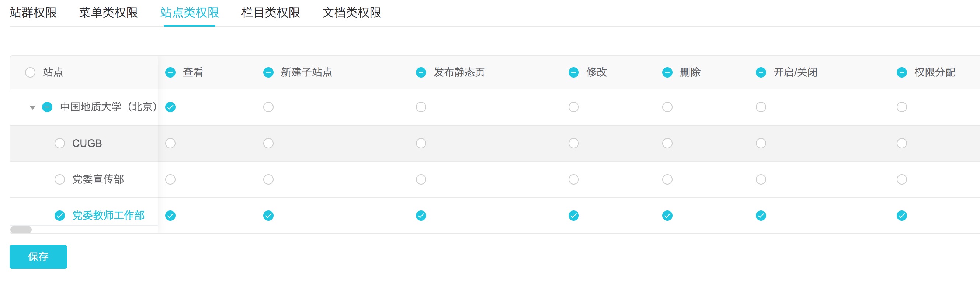Uncheck 查看 permission for 中国地质大学（北京）

tap(170, 107)
